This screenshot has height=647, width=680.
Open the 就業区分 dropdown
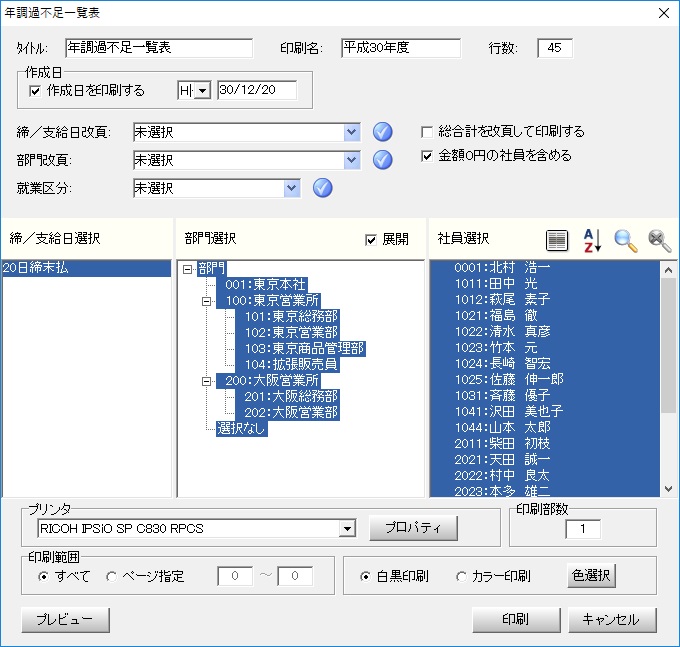tap(292, 188)
